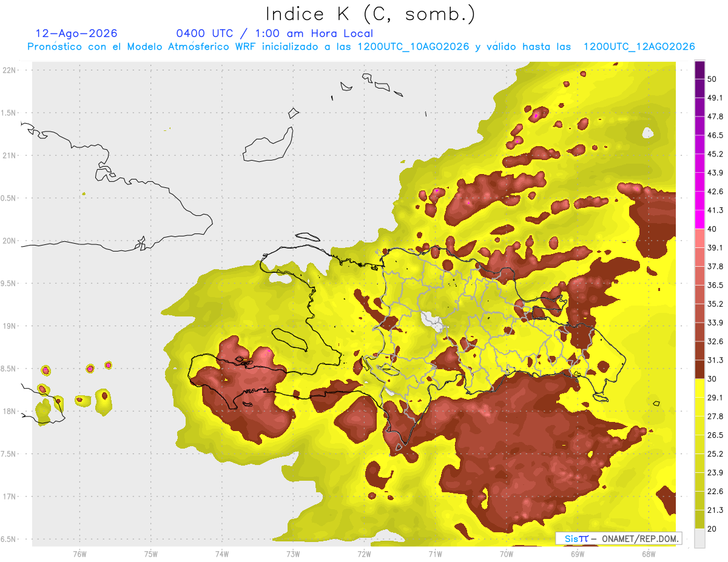Click the colorbar value '42.6'
The image size is (728, 562).
[x=715, y=192]
